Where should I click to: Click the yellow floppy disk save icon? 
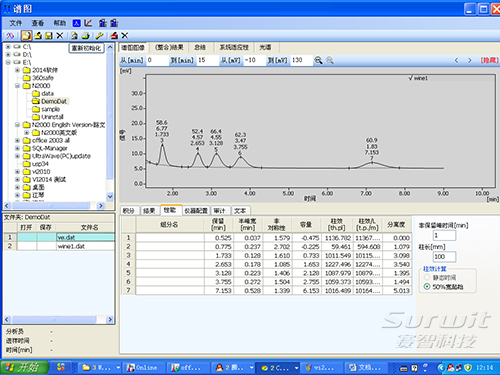click(49, 35)
